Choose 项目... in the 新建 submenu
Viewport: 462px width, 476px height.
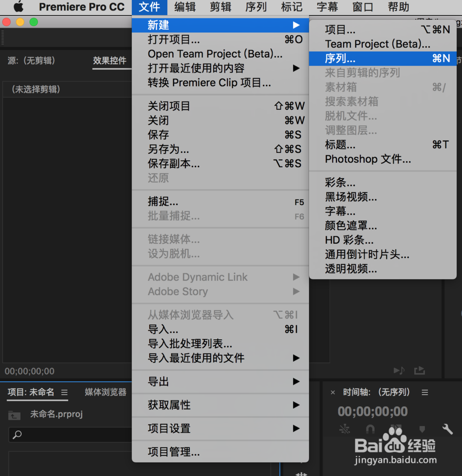383,30
